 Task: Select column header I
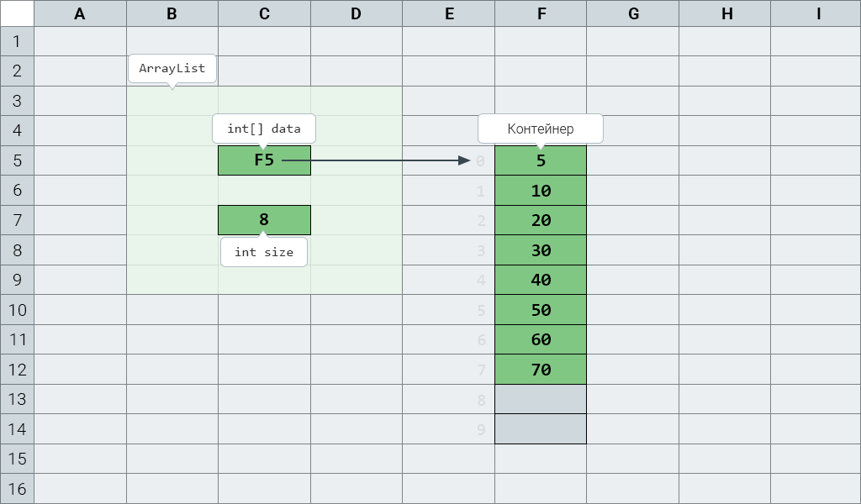pyautogui.click(x=816, y=13)
